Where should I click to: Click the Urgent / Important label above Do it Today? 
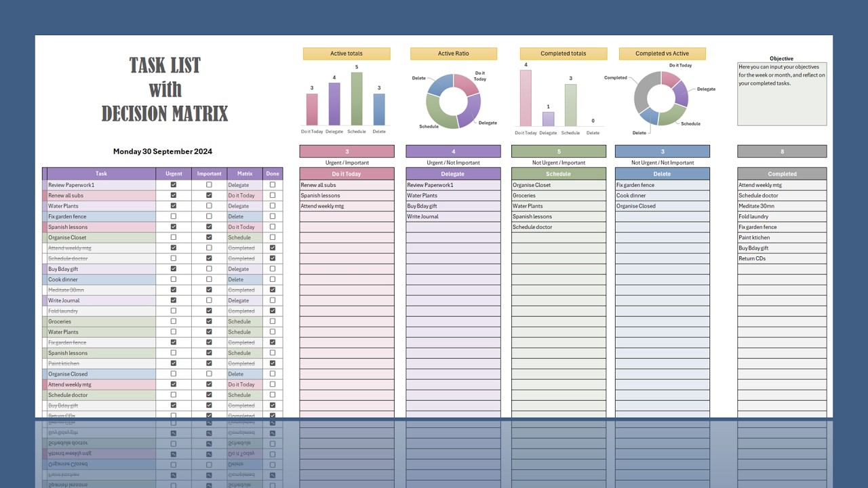pos(347,163)
